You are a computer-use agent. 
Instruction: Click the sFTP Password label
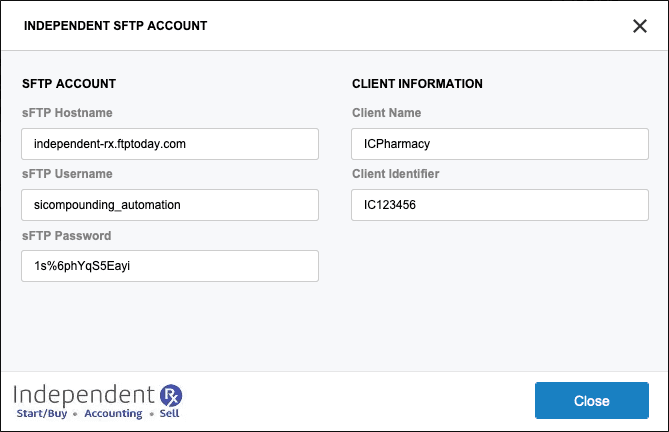pos(66,236)
